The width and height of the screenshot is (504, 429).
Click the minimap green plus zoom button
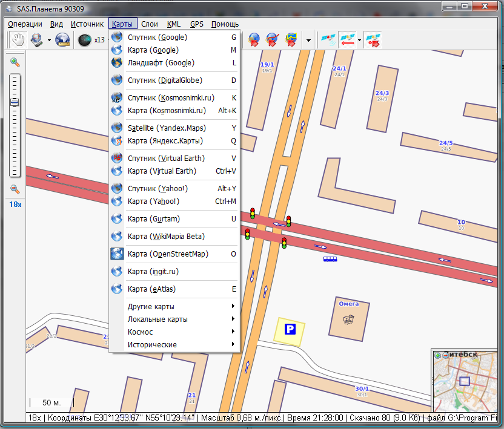pyautogui.click(x=437, y=355)
